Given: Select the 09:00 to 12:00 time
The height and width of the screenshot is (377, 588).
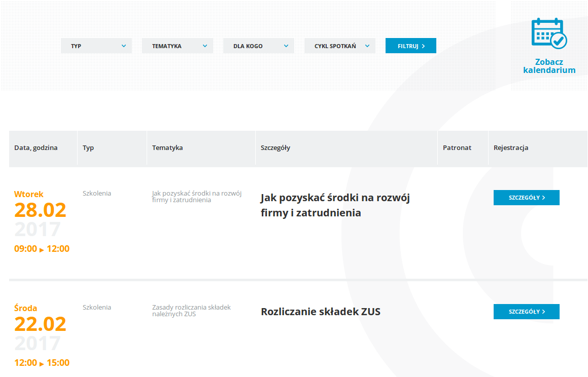Looking at the screenshot, I should point(42,249).
